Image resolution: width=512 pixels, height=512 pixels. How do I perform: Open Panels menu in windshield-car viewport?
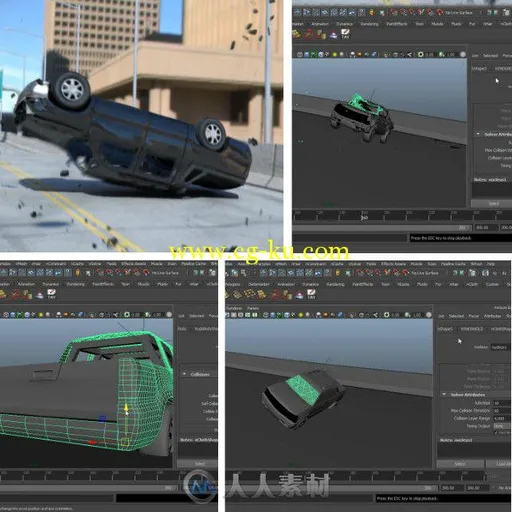click(x=253, y=308)
